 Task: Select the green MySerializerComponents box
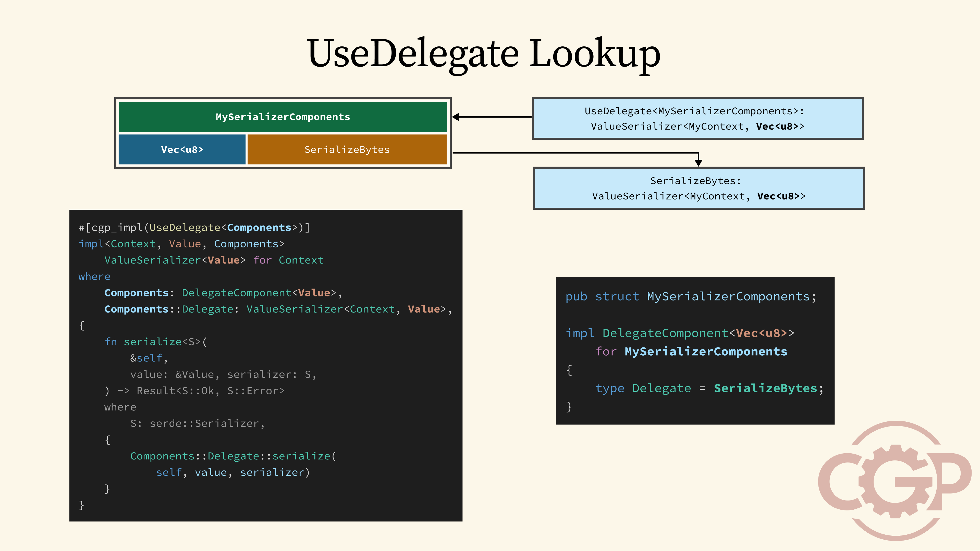pyautogui.click(x=283, y=117)
